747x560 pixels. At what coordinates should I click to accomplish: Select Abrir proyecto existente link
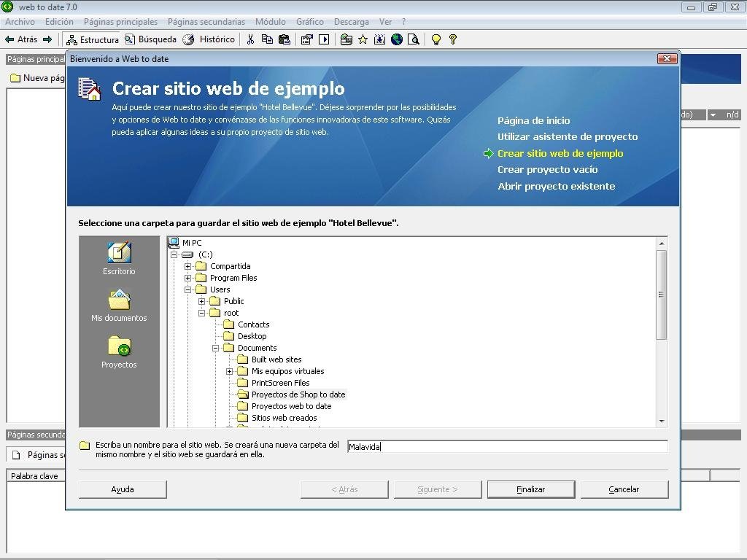(x=557, y=186)
